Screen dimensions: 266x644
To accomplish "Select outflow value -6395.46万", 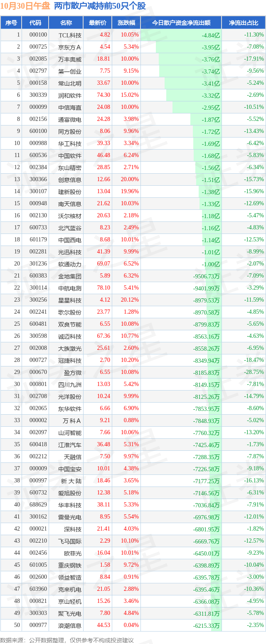I will 207,590.
